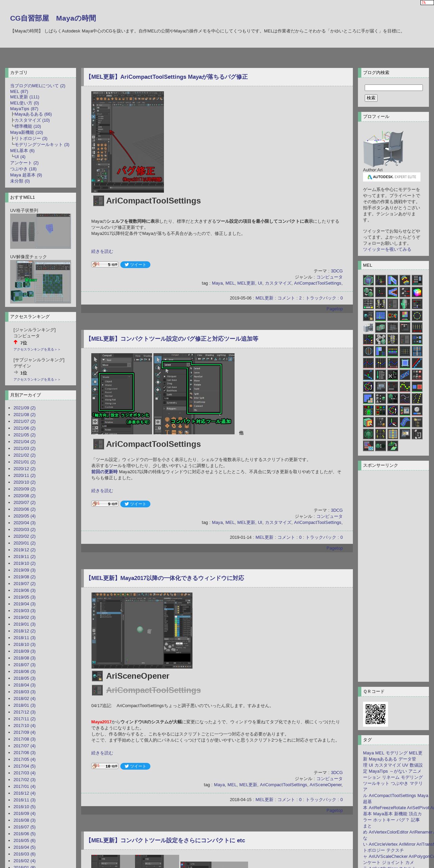Open the 2018/02 (4) monthly archive
This screenshot has height=868, width=434.
24,698
